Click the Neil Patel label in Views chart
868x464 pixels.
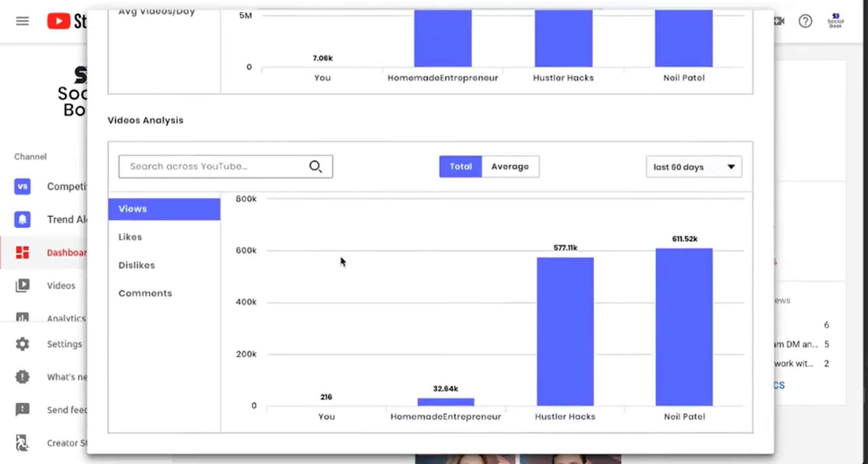(x=685, y=417)
